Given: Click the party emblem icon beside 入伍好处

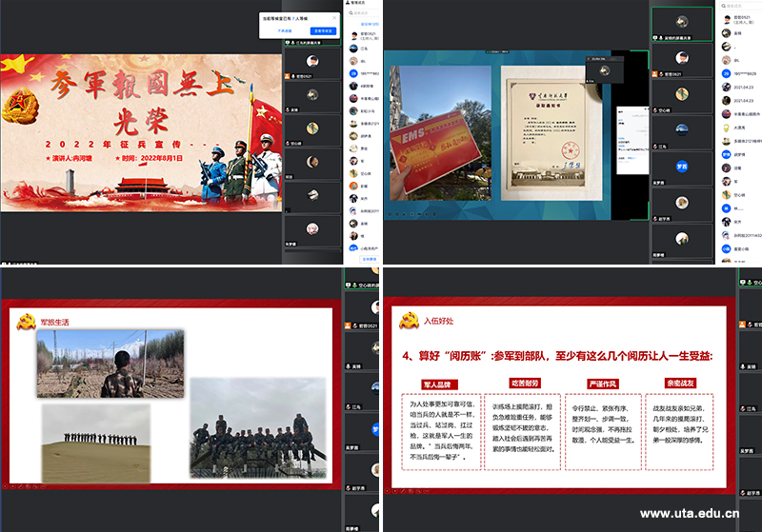Looking at the screenshot, I should [409, 320].
